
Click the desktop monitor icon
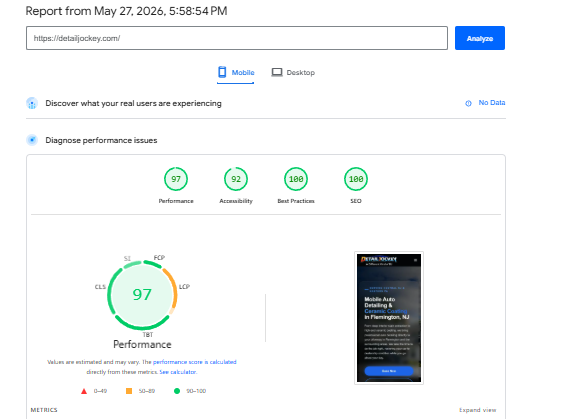coord(277,72)
